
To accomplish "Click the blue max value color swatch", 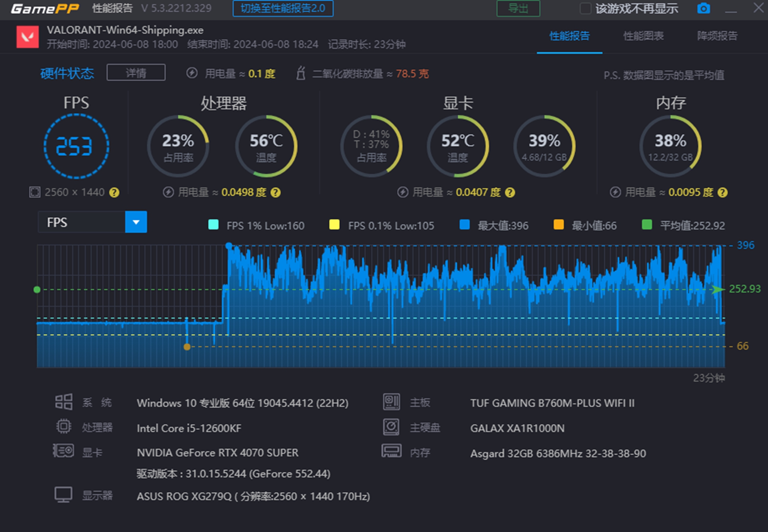I will pyautogui.click(x=464, y=225).
